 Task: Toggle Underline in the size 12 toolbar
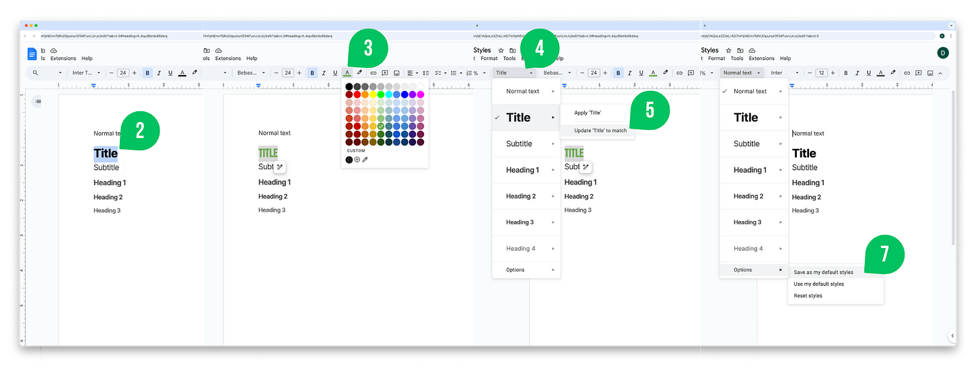click(869, 73)
